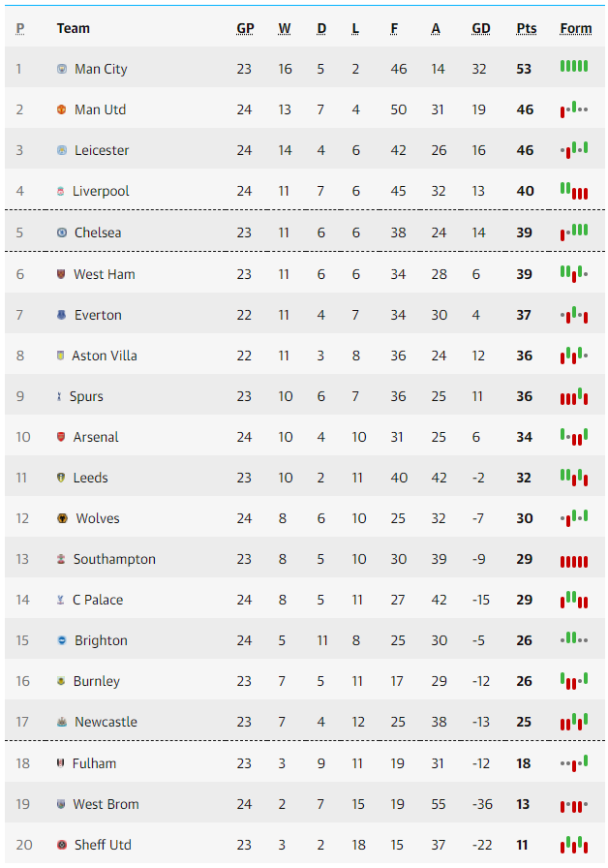Click the Liverpool club crest
This screenshot has width=608, height=868.
(60, 191)
